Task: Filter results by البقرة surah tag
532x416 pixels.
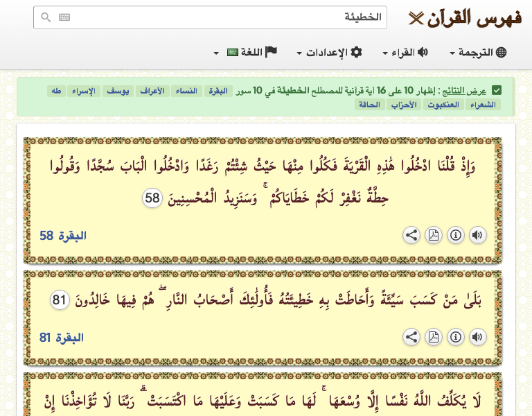Action: click(x=218, y=91)
